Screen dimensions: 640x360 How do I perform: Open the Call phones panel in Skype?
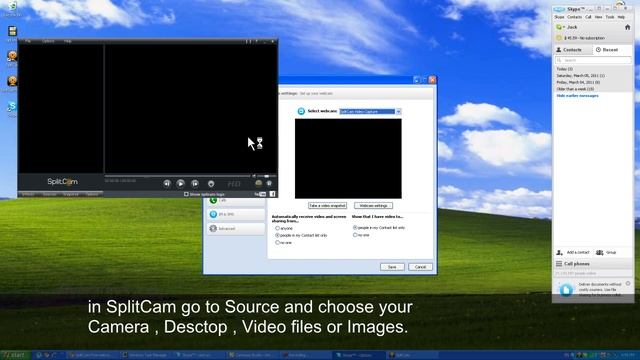[x=593, y=264]
